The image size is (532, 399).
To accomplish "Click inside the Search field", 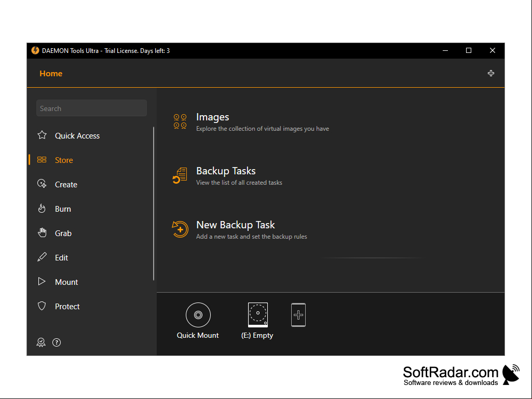I will point(91,108).
